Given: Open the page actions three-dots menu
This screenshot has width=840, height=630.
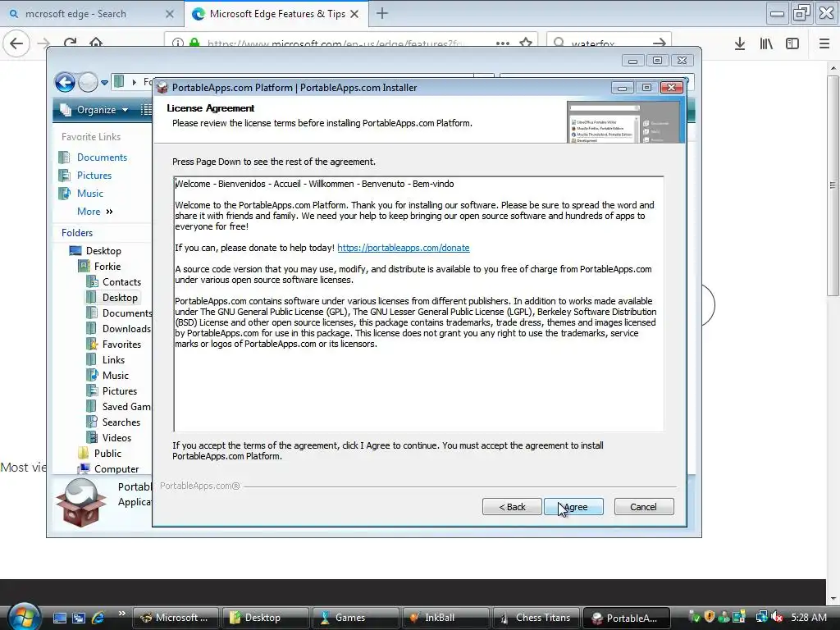Looking at the screenshot, I should pos(503,43).
